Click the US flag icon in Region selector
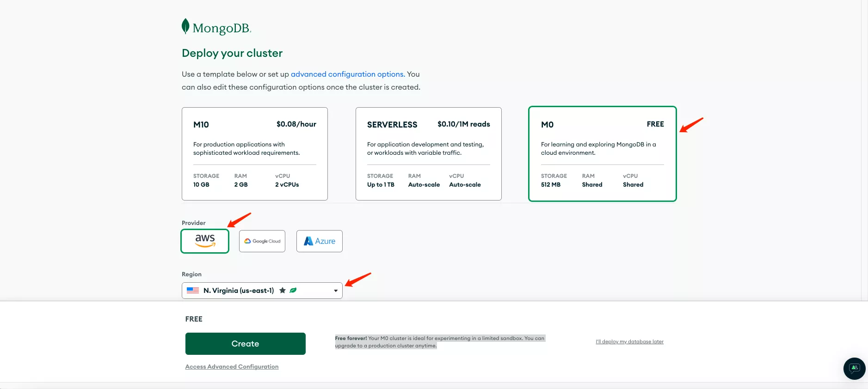The image size is (868, 389). click(193, 291)
